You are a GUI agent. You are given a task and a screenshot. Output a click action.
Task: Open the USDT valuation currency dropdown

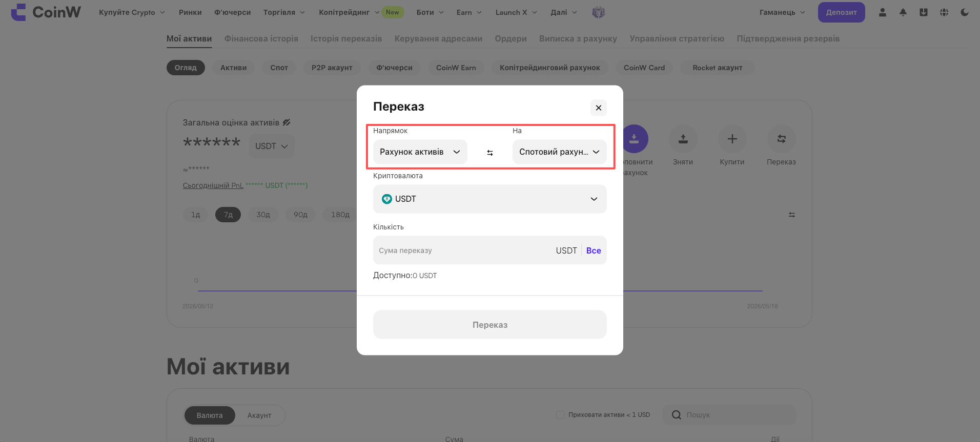pyautogui.click(x=272, y=146)
